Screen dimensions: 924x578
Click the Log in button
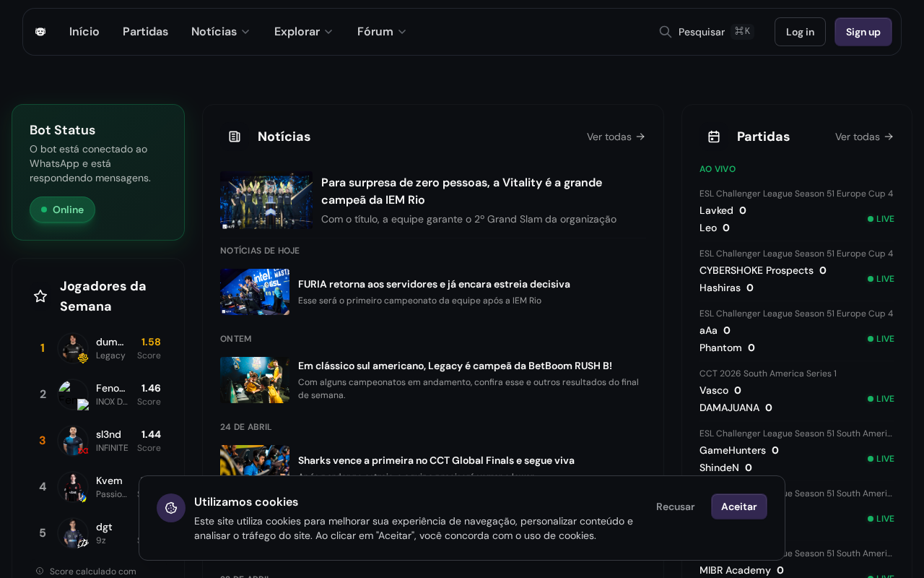(800, 32)
